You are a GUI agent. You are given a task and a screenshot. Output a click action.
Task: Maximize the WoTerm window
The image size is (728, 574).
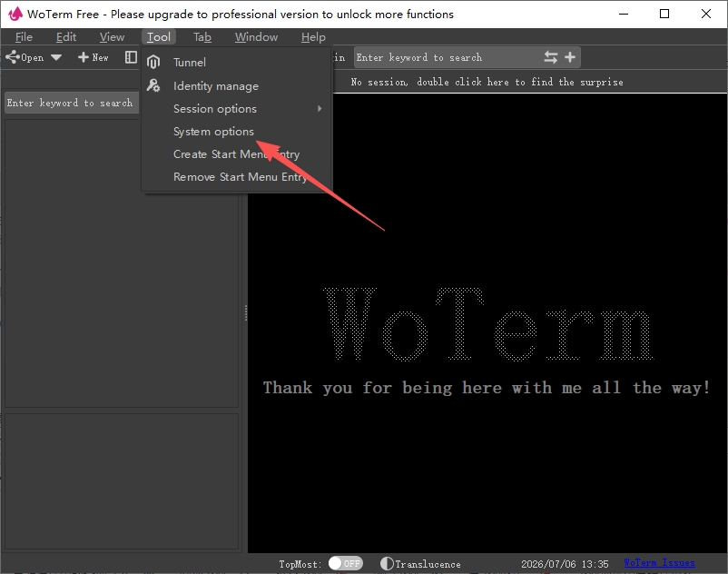pos(664,14)
